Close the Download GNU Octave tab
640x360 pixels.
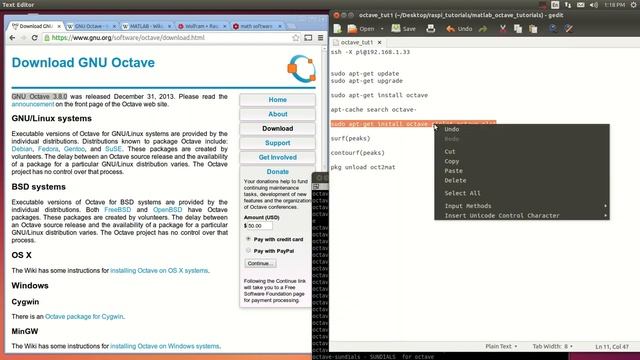pos(59,26)
